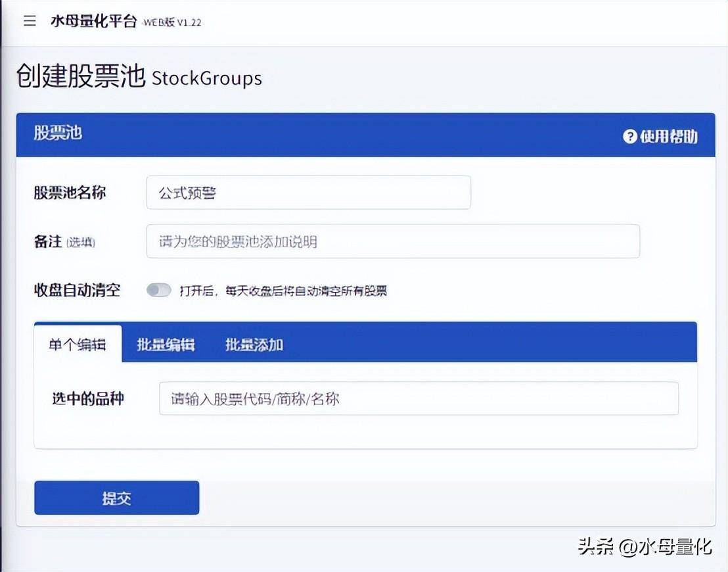Click the 股票池名称 label

coord(70,193)
